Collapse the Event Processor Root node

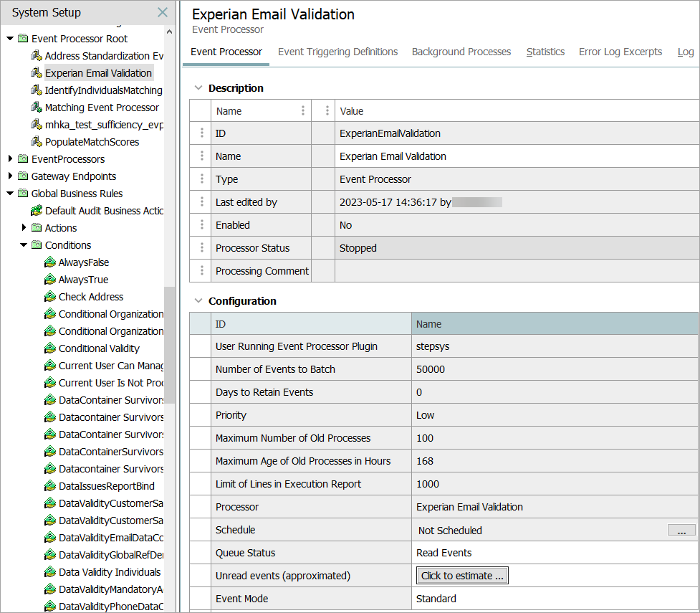[10, 39]
